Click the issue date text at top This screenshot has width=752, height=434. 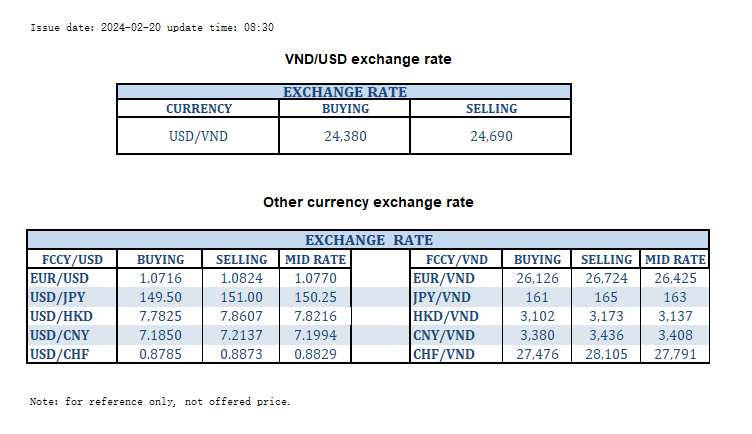(x=152, y=28)
